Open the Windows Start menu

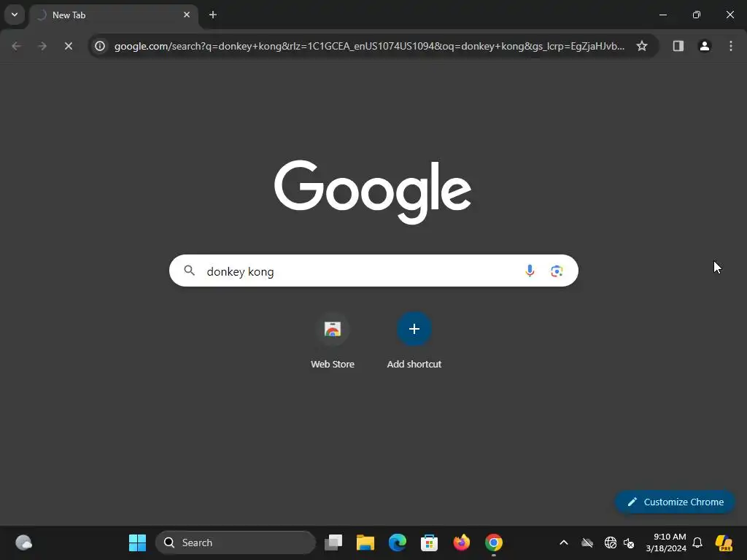(x=137, y=542)
